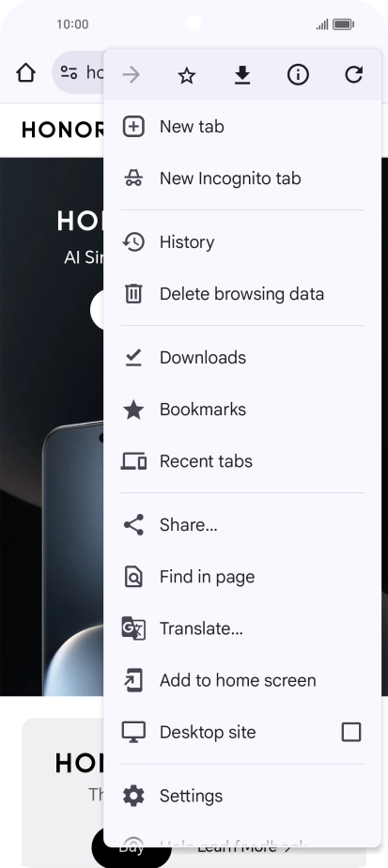Viewport: 388px width, 868px height.
Task: Open Bookmarks from the menu
Action: coord(242,409)
